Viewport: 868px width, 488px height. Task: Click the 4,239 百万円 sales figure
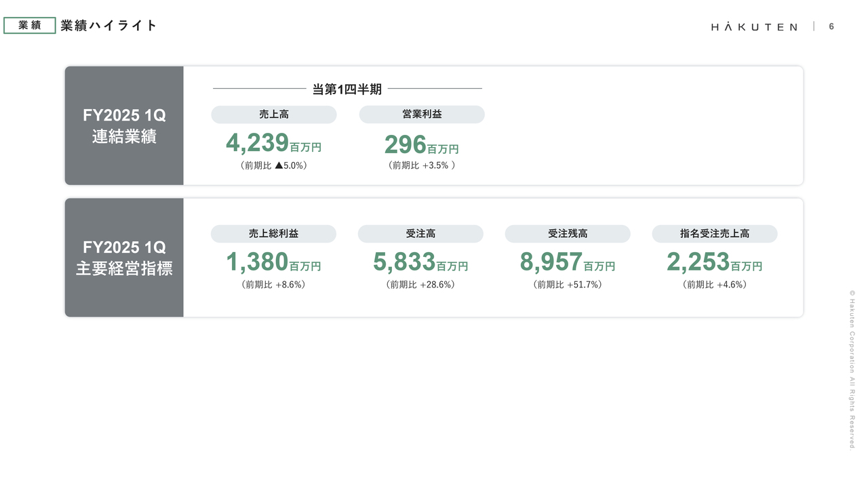coord(273,144)
